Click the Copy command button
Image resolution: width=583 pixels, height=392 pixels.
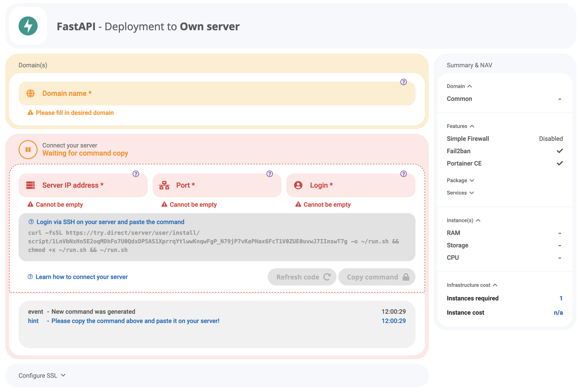(x=377, y=277)
